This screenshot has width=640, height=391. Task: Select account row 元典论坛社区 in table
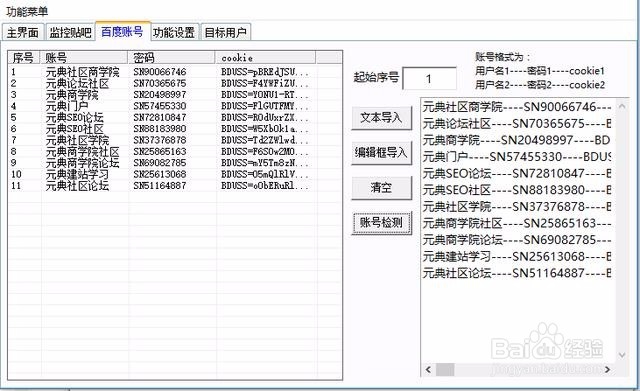coord(77,83)
